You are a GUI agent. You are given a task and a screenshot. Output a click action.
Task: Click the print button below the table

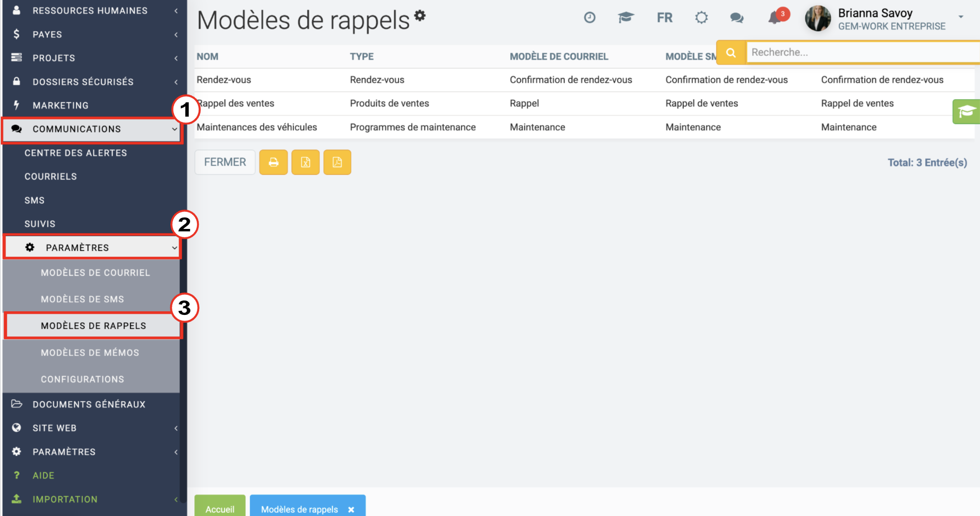tap(273, 162)
